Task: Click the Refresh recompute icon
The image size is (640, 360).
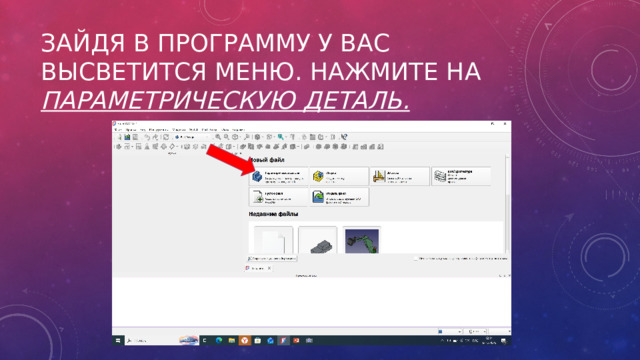Action: (x=166, y=137)
